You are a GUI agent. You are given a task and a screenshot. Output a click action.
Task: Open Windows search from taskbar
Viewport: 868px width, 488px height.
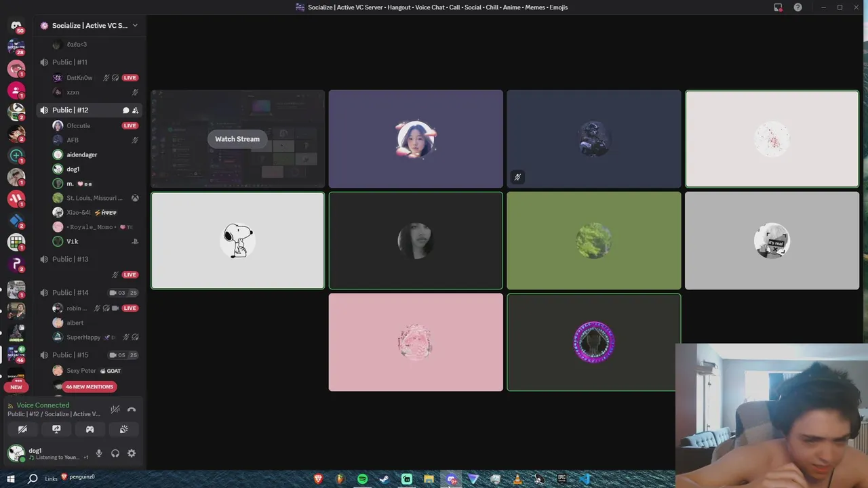point(33,479)
